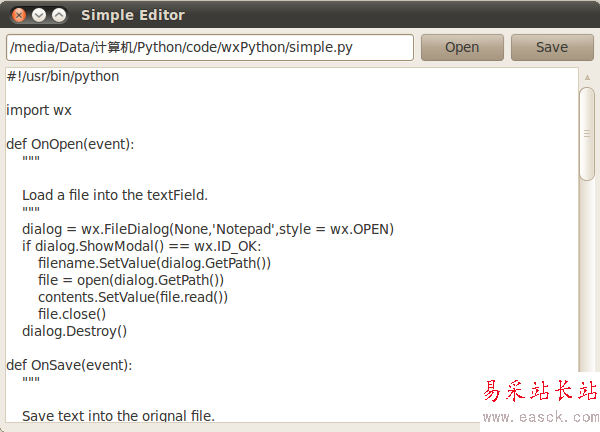Screen dimensions: 600x432
Task: Click the 'dialog.Destroy()' line
Action: [74, 331]
